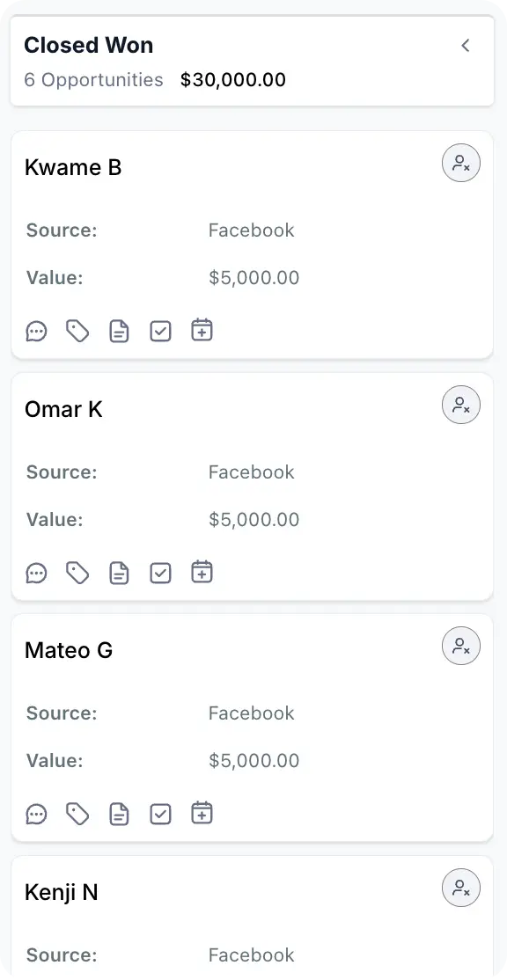Click task checkbox icon on Omar K card
Screen dimensions: 507x980
[161, 573]
